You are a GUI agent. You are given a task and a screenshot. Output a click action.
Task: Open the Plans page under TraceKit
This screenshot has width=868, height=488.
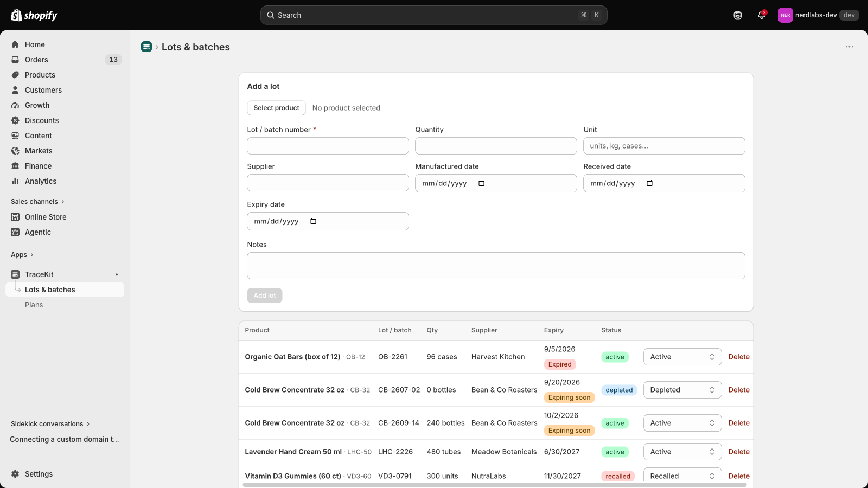click(x=34, y=305)
